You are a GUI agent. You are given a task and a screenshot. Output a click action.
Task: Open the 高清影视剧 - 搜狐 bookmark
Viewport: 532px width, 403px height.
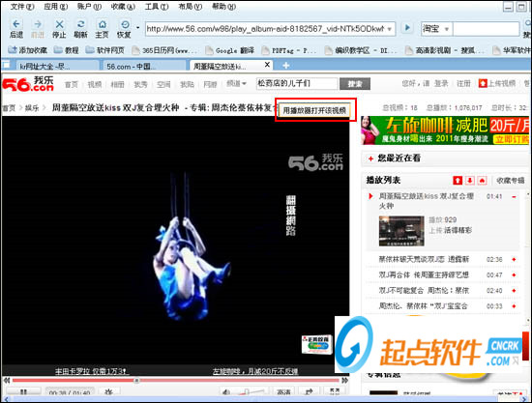pos(445,50)
